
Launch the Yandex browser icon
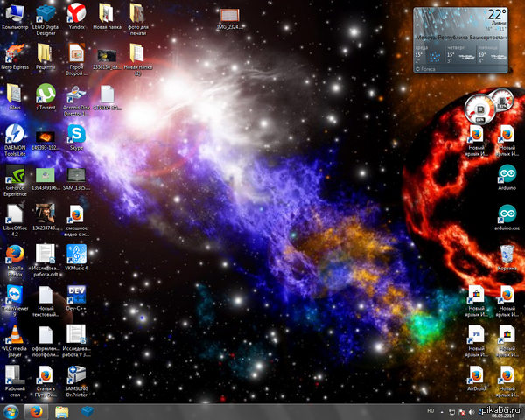(76, 14)
